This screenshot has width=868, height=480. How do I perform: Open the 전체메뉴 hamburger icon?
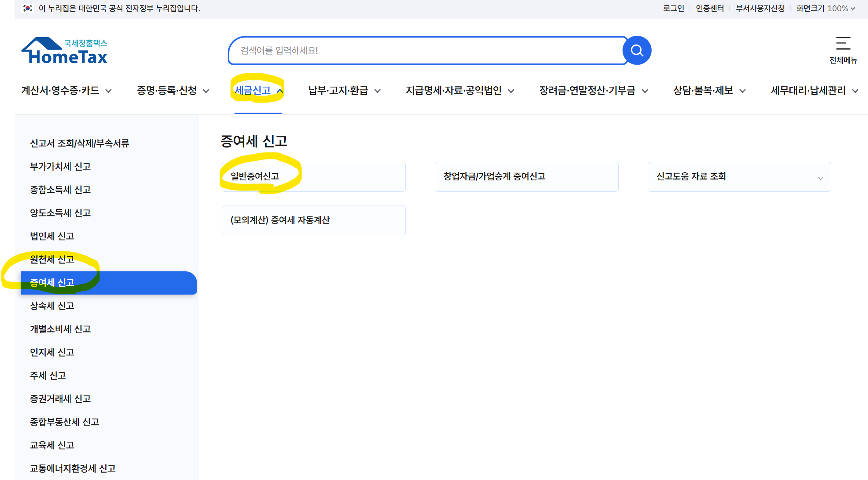click(843, 44)
